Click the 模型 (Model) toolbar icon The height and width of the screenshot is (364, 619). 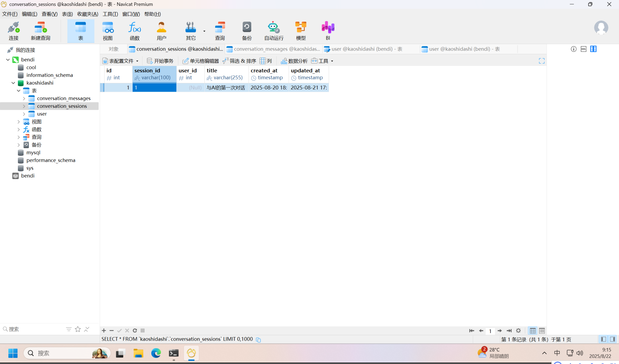pyautogui.click(x=301, y=31)
